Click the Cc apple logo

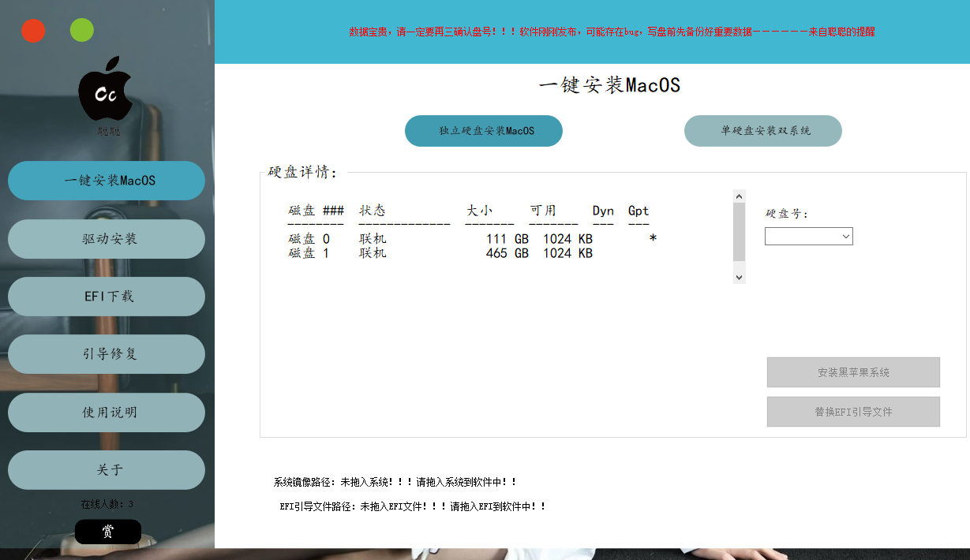coord(107,88)
